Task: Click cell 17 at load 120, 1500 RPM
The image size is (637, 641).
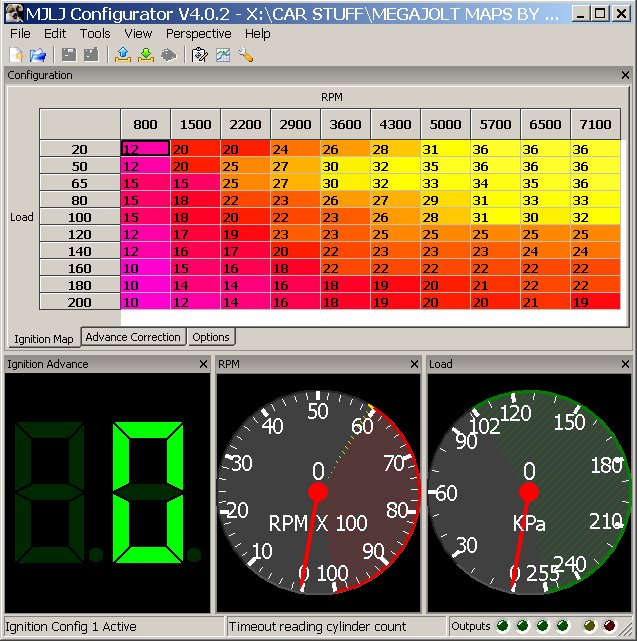Action: coord(195,234)
